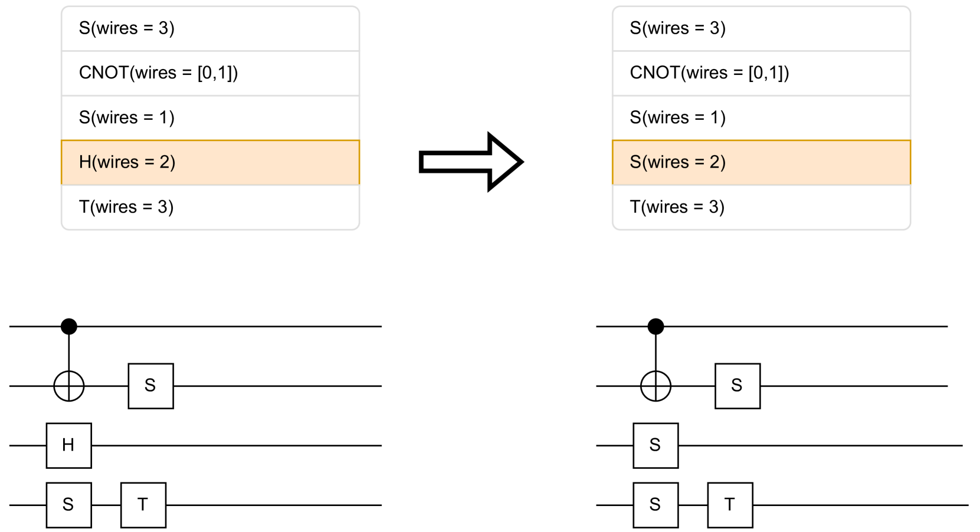Click the H gate box in the left circuit
Image resolution: width=980 pixels, height=532 pixels.
[x=68, y=445]
